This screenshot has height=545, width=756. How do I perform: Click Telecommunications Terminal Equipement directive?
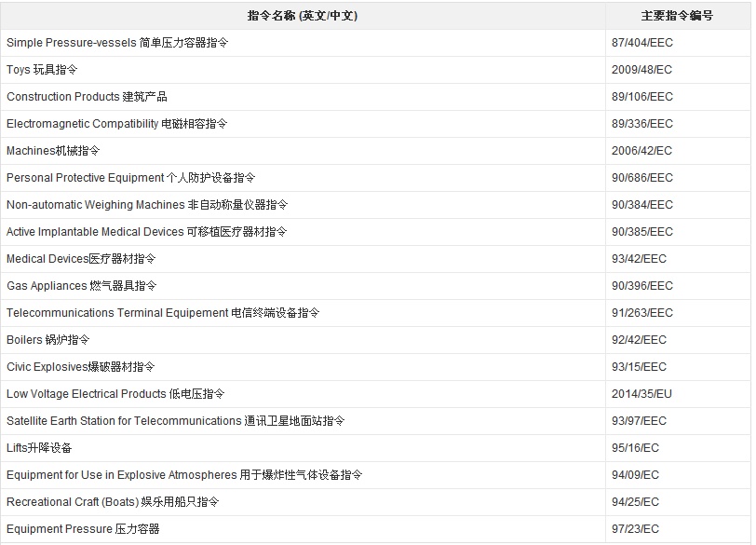pyautogui.click(x=163, y=313)
